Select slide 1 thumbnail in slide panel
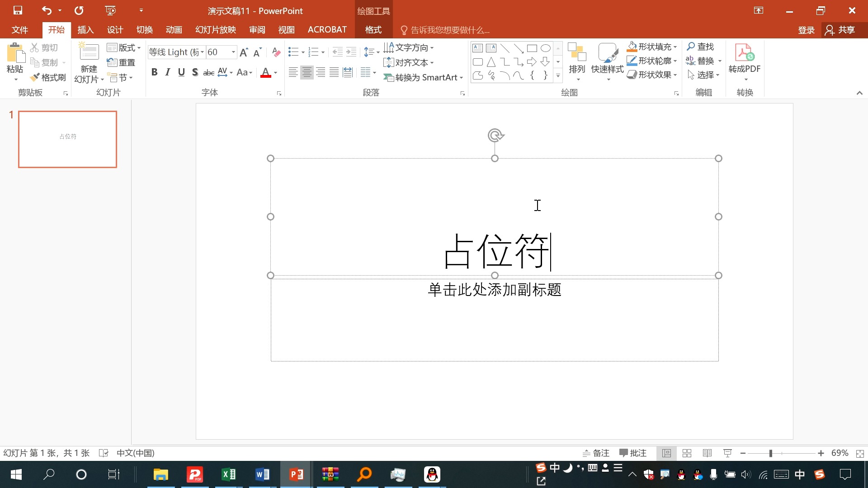 [67, 139]
